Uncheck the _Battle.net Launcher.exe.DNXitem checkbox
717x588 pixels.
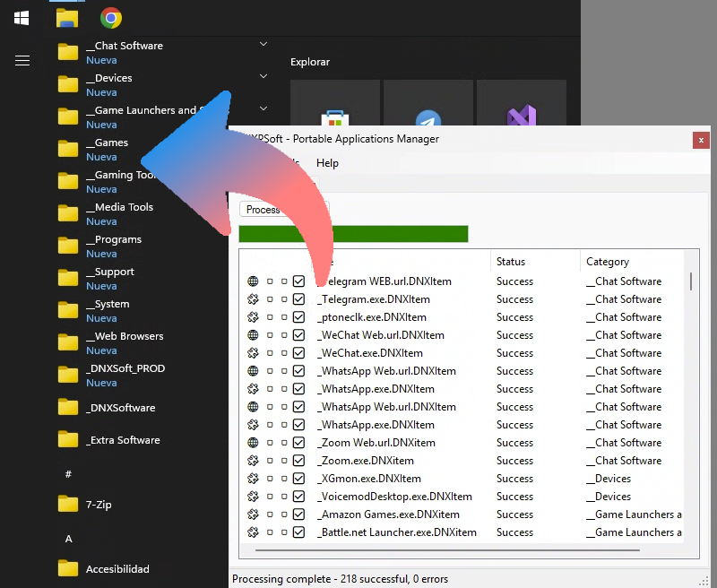pyautogui.click(x=298, y=532)
